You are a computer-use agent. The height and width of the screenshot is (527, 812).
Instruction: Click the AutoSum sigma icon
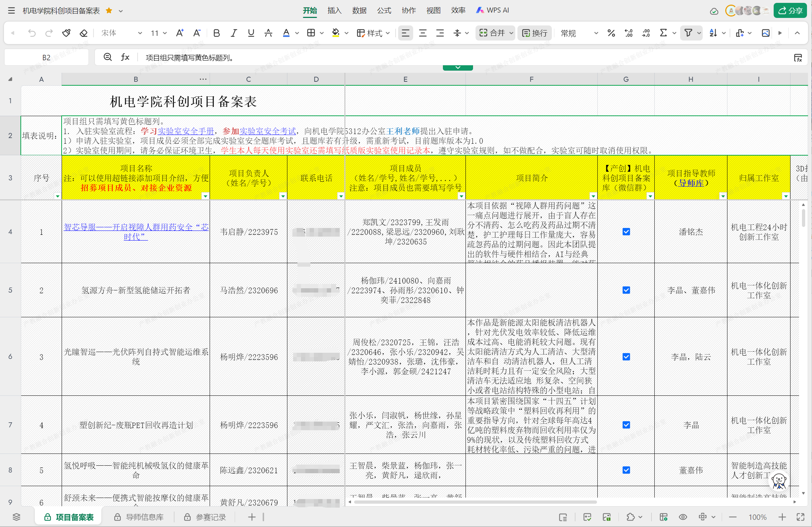tap(663, 33)
